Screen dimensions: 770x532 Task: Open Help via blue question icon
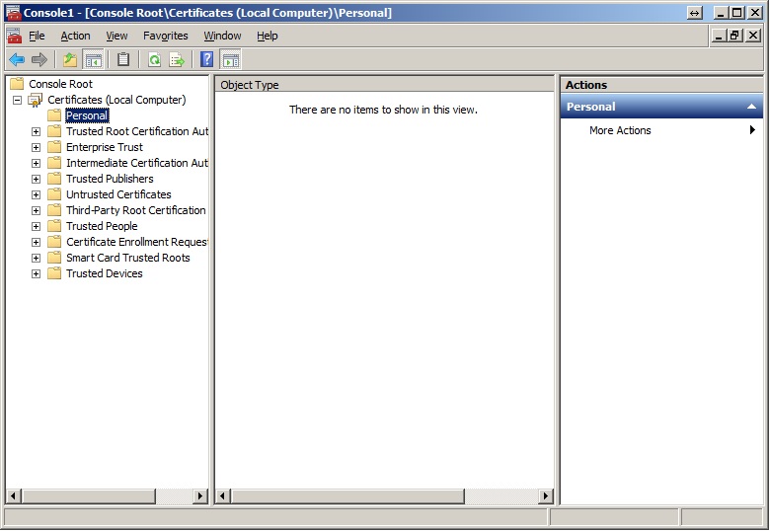click(207, 60)
